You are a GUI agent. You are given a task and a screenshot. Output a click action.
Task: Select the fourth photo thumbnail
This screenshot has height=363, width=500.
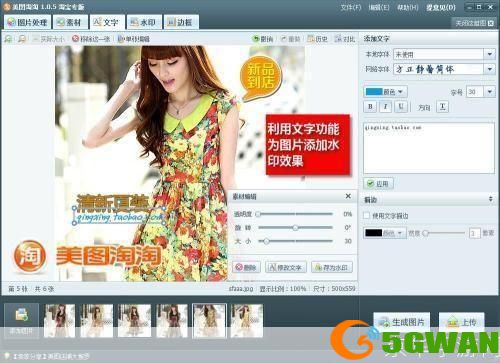172,320
